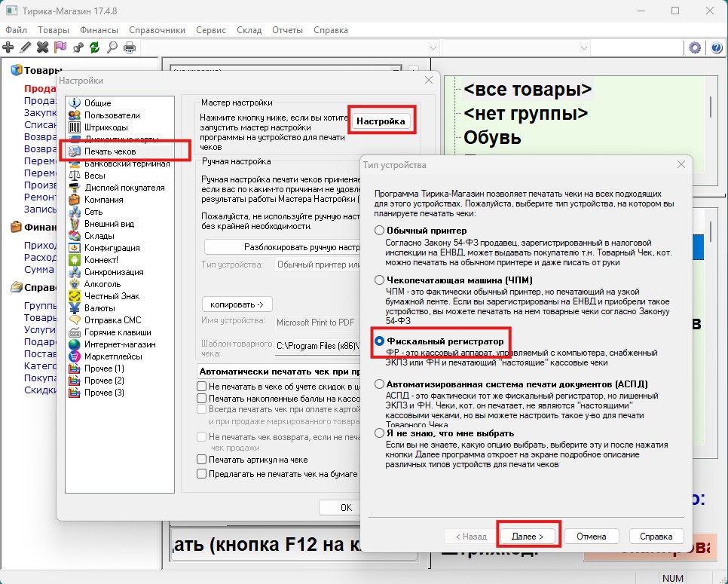Screen dimensions: 728x584
Task: Click the Отмена button in device wizard
Action: click(591, 537)
